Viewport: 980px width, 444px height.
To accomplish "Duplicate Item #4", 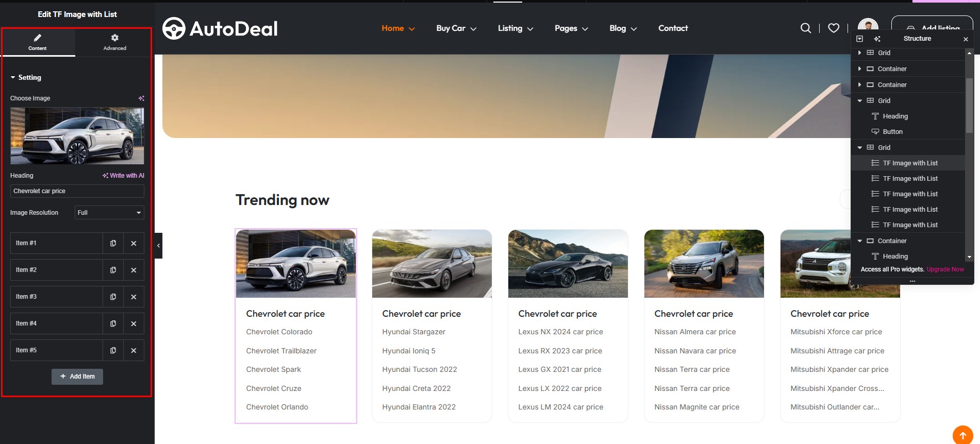I will point(113,323).
